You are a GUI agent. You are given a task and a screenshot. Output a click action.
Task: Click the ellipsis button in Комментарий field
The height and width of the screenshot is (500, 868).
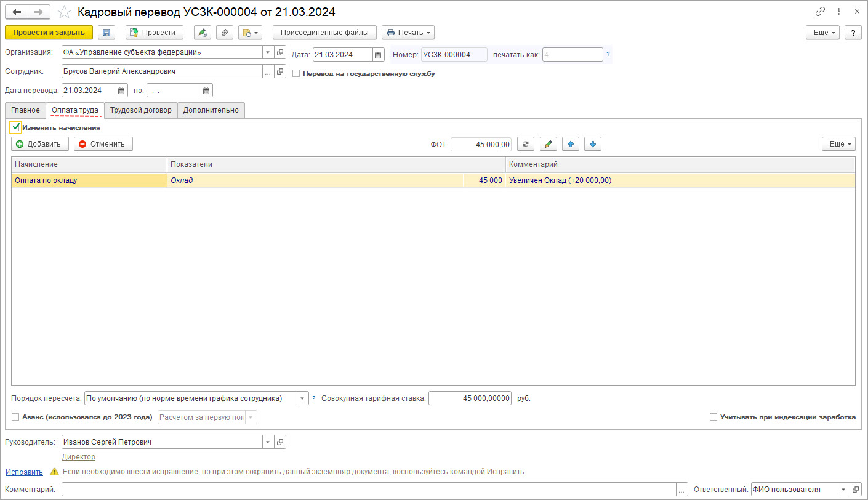pos(682,489)
